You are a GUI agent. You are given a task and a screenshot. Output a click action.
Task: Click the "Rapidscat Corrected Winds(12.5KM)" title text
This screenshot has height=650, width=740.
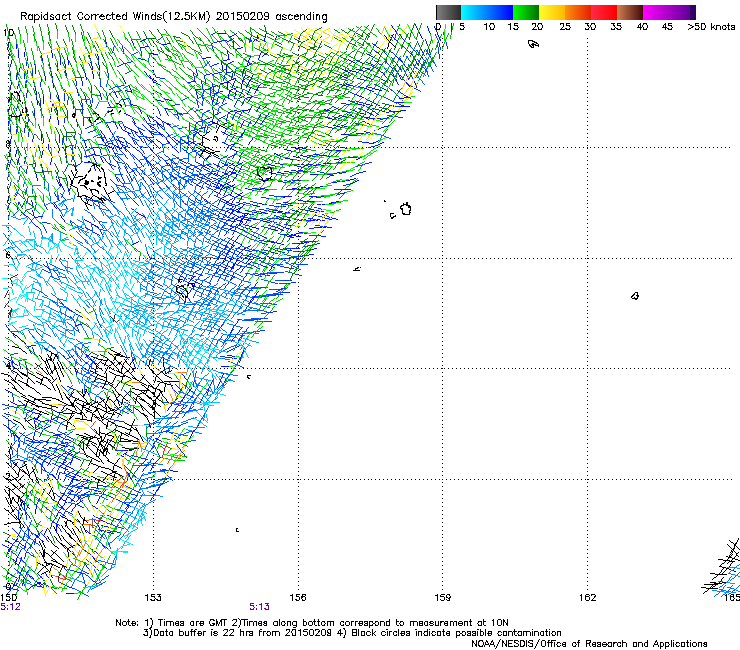(115, 17)
